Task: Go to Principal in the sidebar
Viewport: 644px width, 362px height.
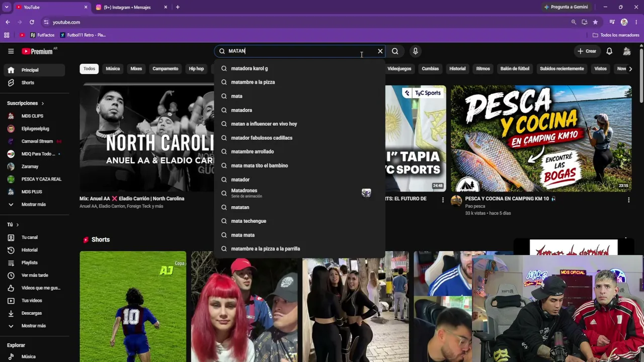Action: tap(34, 70)
